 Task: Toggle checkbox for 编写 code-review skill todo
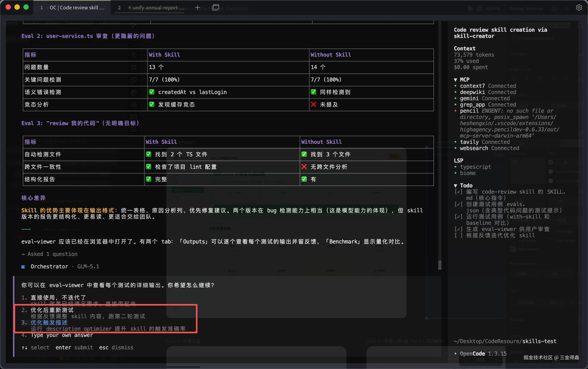[x=458, y=192]
